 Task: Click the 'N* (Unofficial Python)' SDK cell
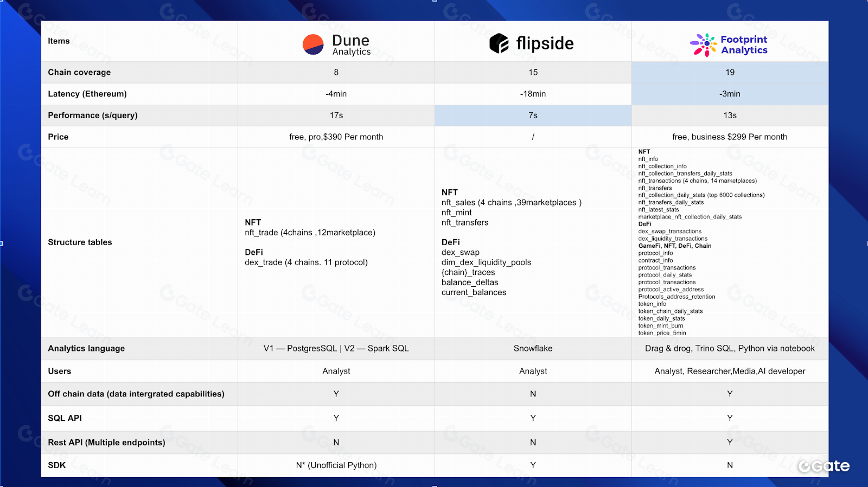336,465
